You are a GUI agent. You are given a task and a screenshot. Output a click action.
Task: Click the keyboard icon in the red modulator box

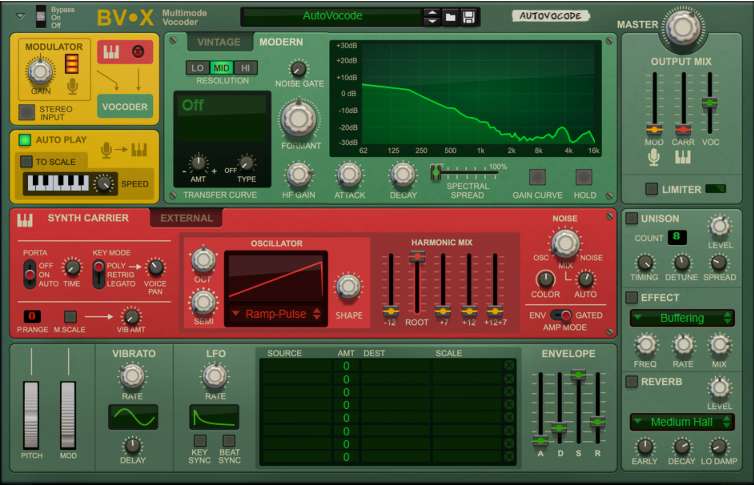pyautogui.click(x=111, y=52)
